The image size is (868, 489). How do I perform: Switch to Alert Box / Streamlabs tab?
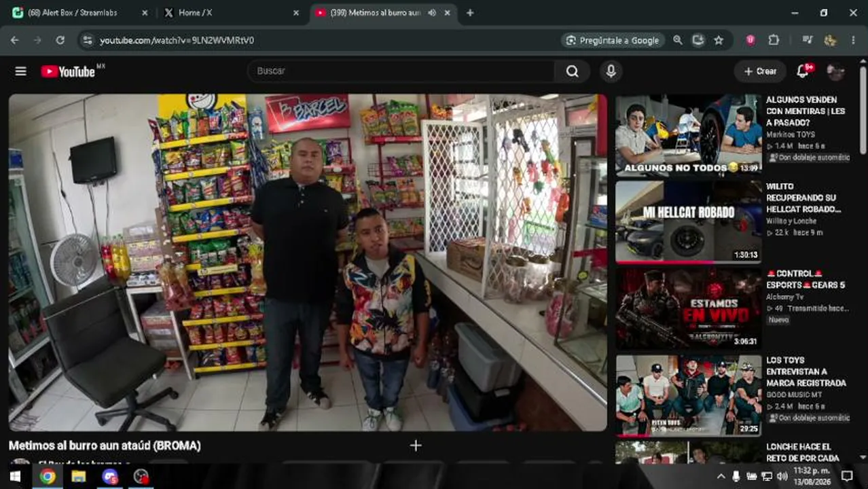click(80, 13)
